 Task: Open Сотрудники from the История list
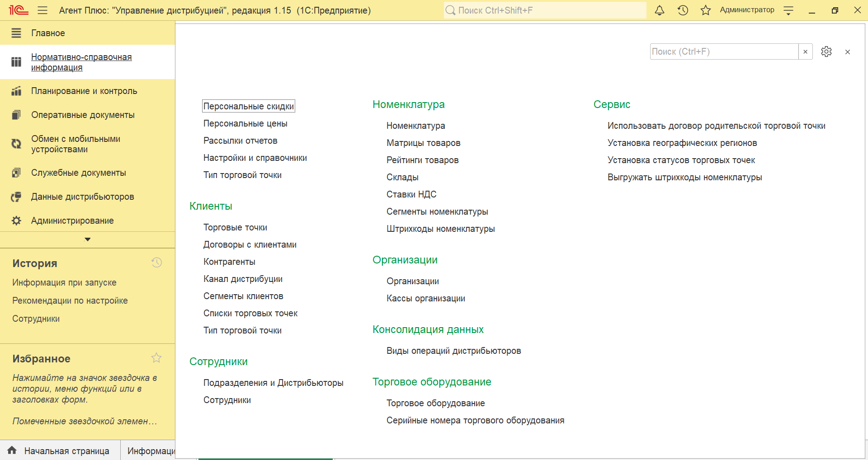36,319
